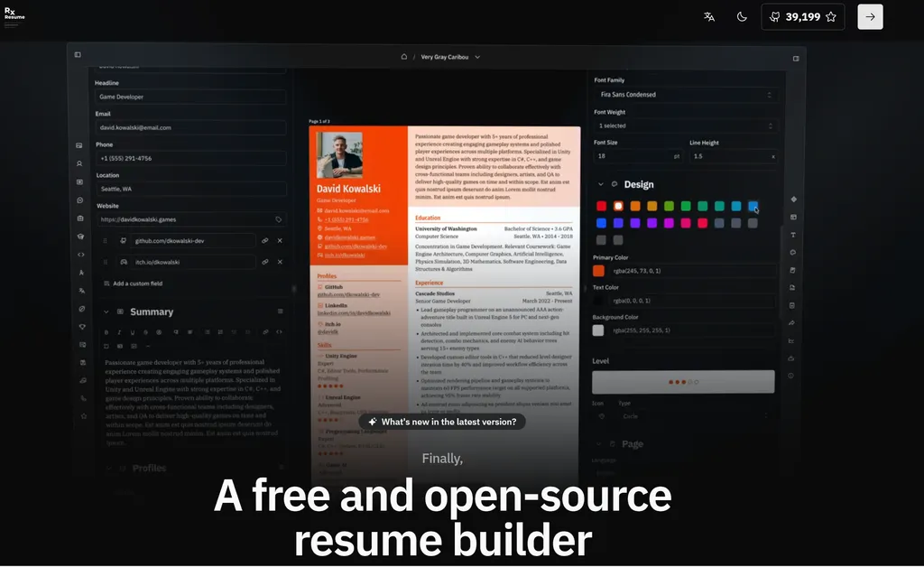
Task: Open the Primary Color orange picker swatch
Action: point(598,271)
